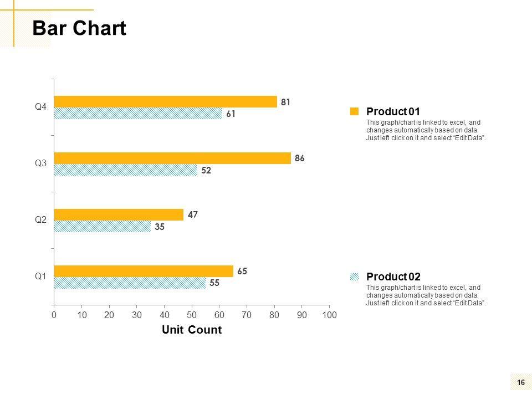
Task: Select the Q1 orange bar valued 65
Action: [x=144, y=271]
